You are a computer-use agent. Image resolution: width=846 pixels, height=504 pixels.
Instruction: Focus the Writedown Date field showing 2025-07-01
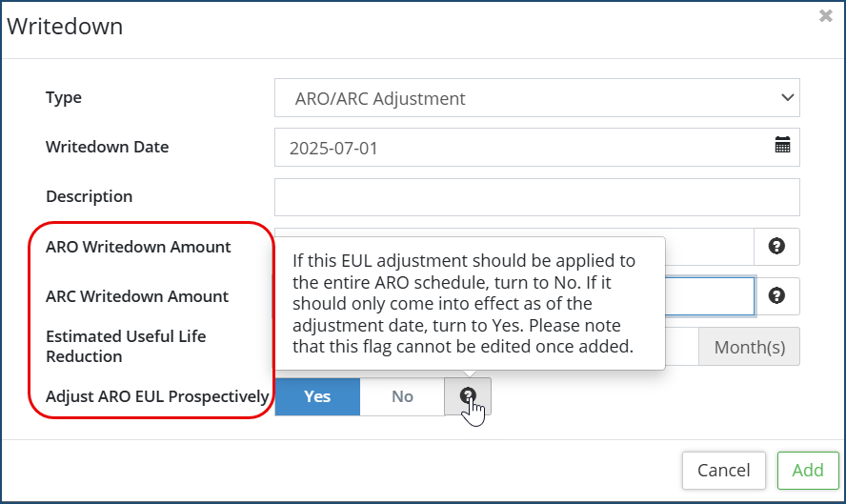click(x=519, y=148)
